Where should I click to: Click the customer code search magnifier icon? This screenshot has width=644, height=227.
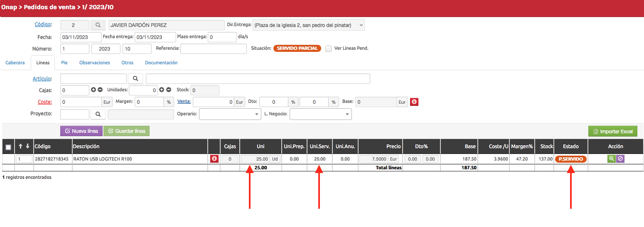pos(98,25)
